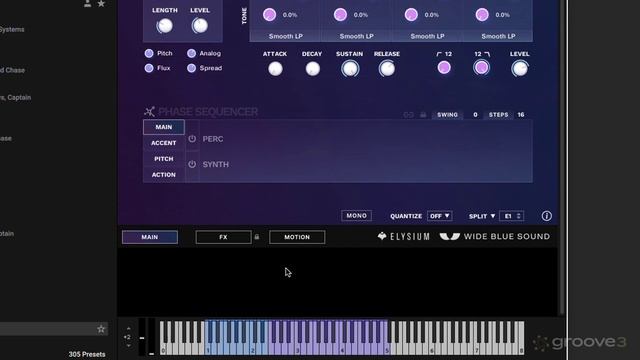The height and width of the screenshot is (360, 640).
Task: Click the envelope LEVEL knob at right
Action: [520, 69]
